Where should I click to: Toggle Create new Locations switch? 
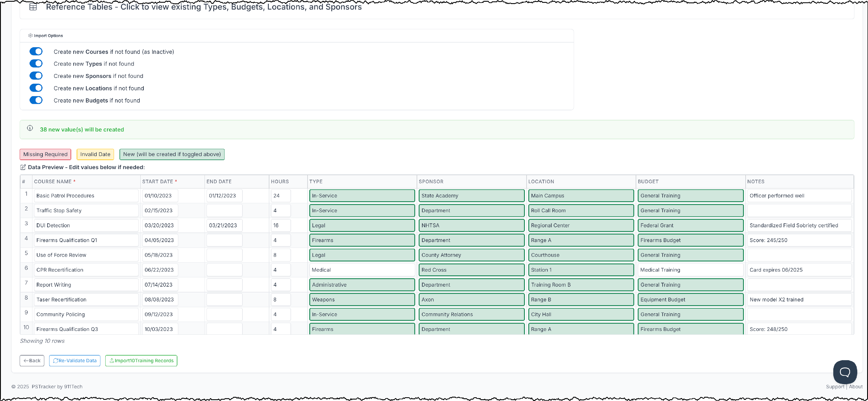(36, 88)
